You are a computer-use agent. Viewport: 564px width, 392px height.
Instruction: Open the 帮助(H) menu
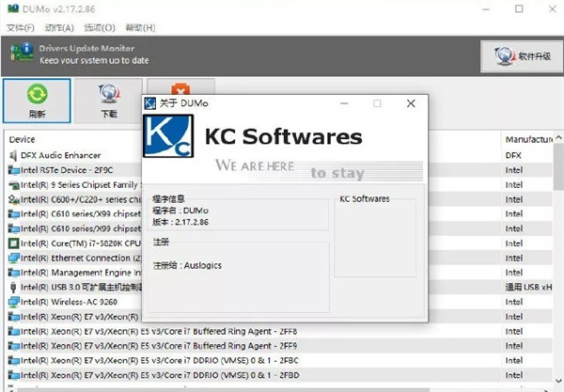(140, 27)
